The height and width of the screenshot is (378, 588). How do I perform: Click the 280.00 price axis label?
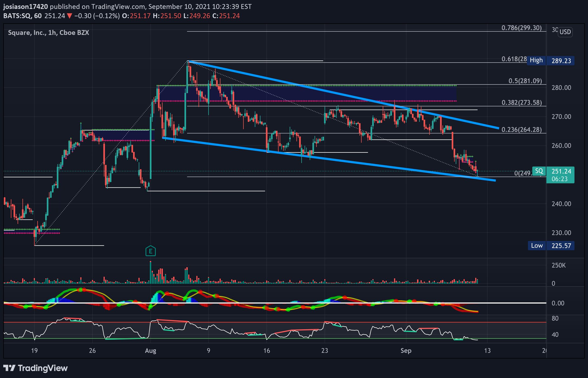pyautogui.click(x=561, y=88)
